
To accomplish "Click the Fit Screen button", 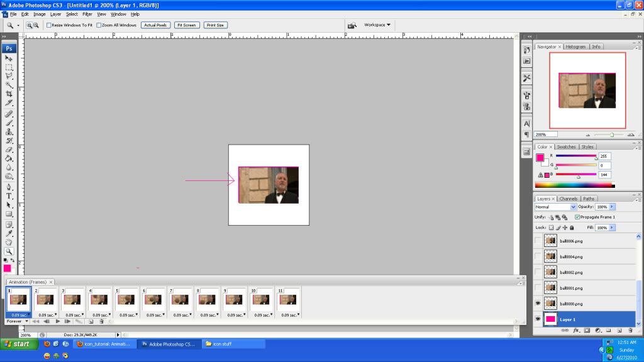I will tap(186, 25).
